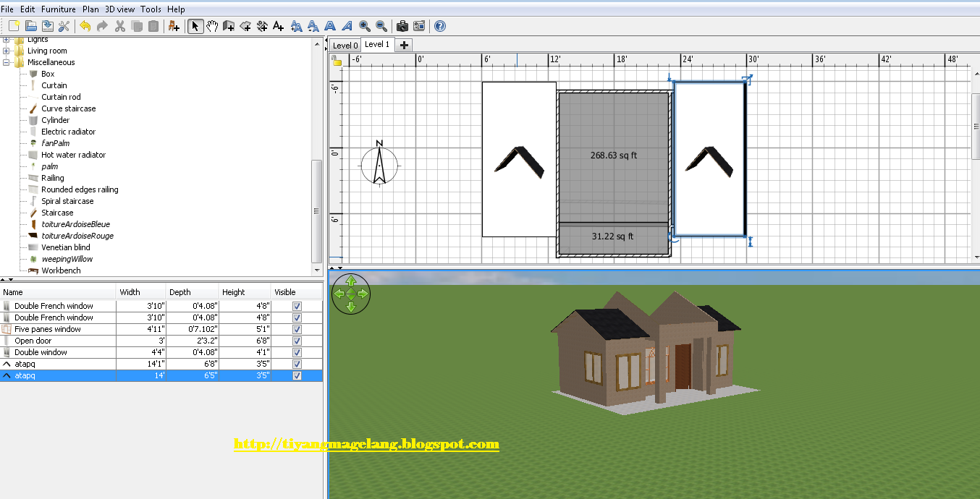Save the home using the Save icon
980x499 pixels.
[x=47, y=26]
